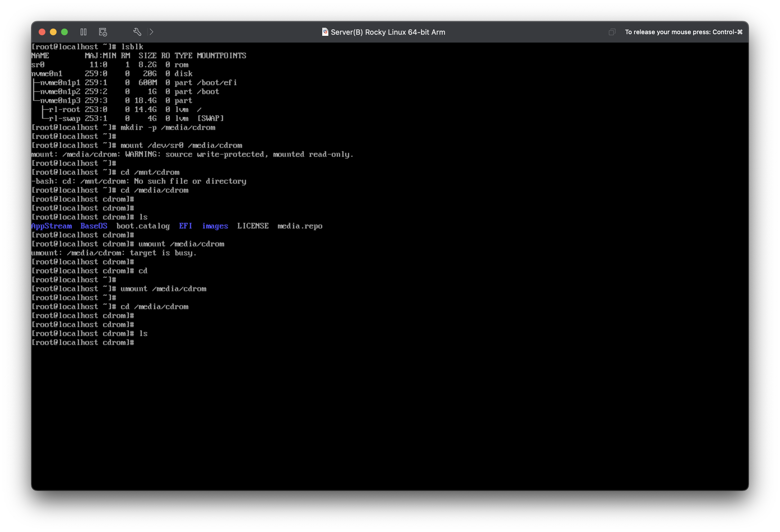Open the snapshots manager icon
780x532 pixels.
click(103, 32)
